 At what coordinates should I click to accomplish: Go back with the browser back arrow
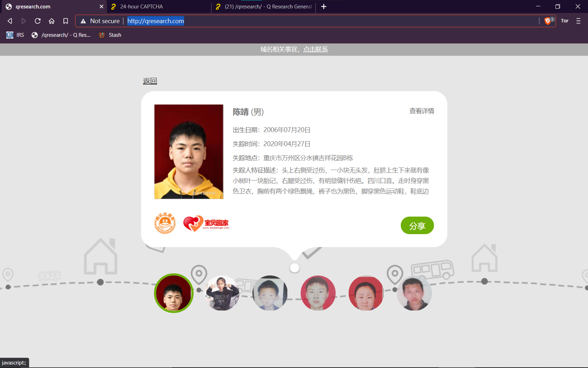click(10, 21)
